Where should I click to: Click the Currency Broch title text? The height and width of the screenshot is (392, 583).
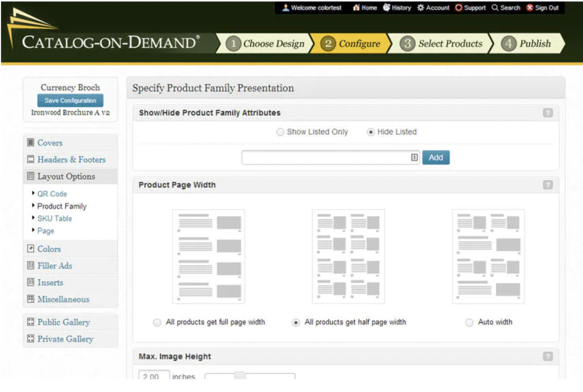tap(70, 88)
